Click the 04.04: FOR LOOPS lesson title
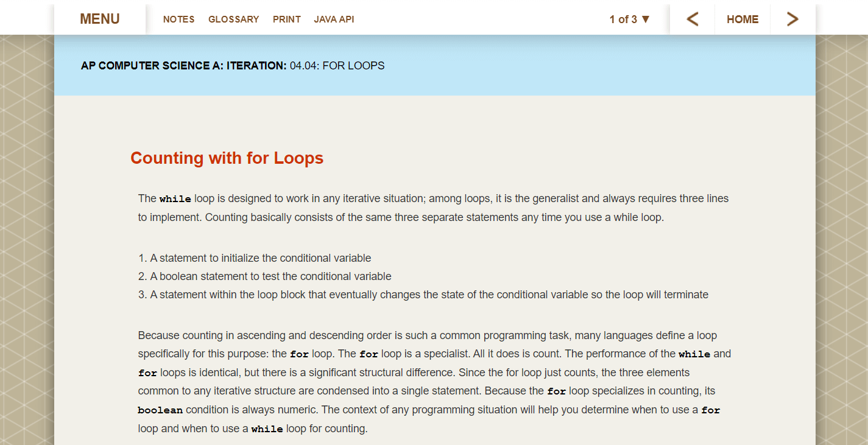This screenshot has height=445, width=868. [x=337, y=66]
